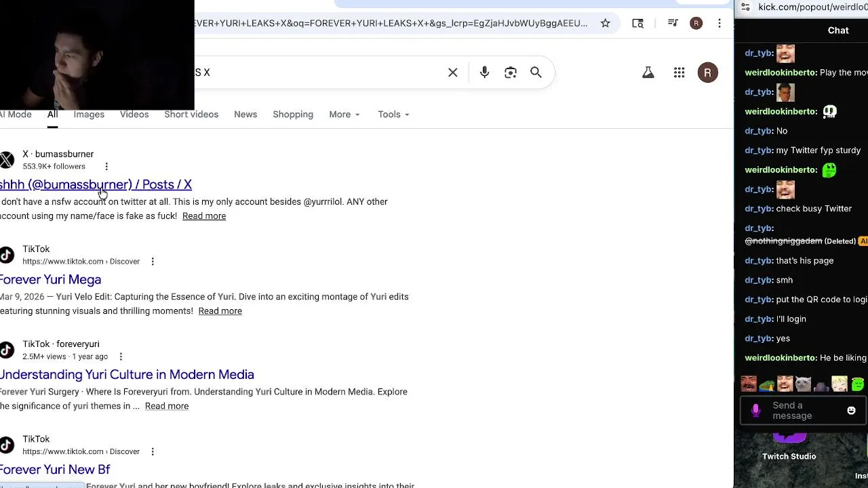Expand the Tools dropdown

click(393, 115)
